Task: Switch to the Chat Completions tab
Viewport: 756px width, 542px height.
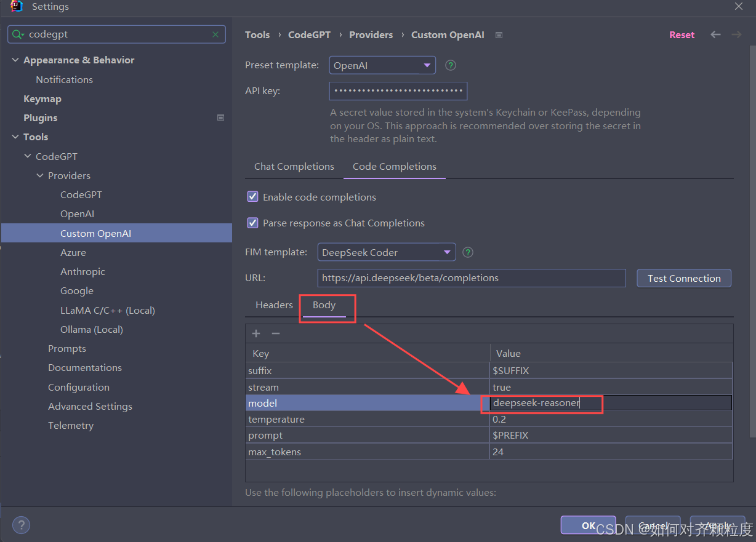Action: coord(294,167)
